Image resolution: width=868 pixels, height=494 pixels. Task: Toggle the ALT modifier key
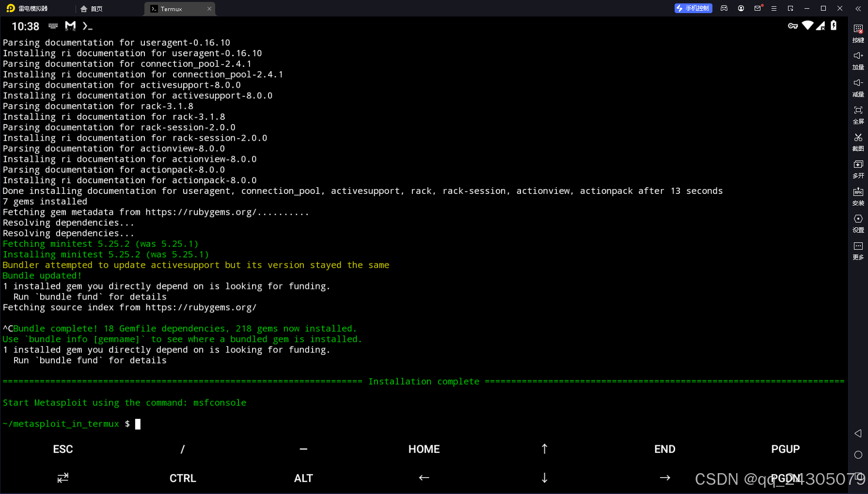pos(303,478)
